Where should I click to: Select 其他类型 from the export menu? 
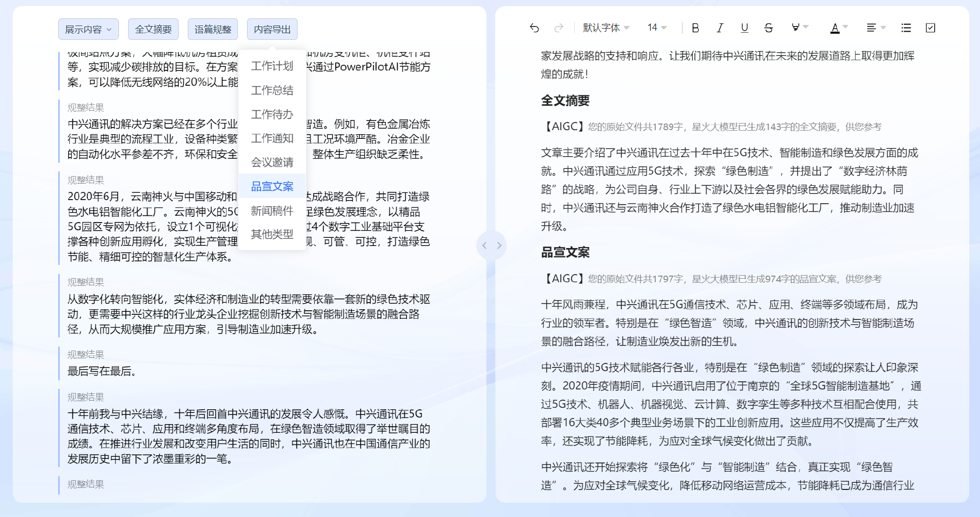coord(272,234)
